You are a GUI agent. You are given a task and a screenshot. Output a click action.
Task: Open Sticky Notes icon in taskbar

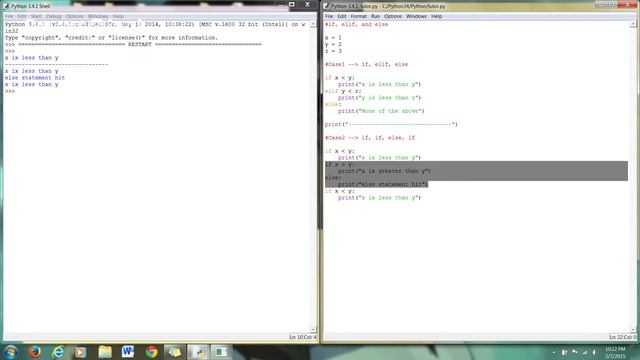coord(175,352)
